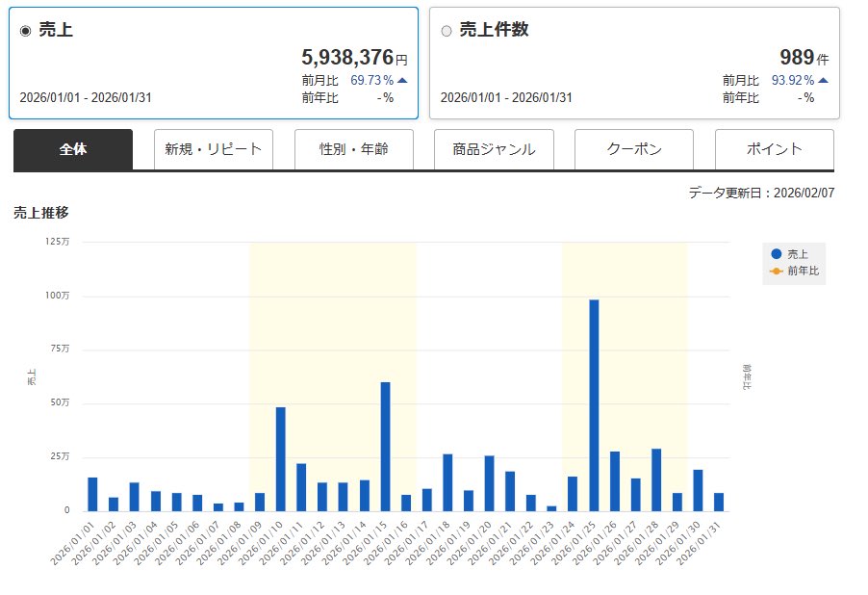Click the blue up-arrow beside 69.73%
Image resolution: width=868 pixels, height=595 pixels.
[x=402, y=80]
